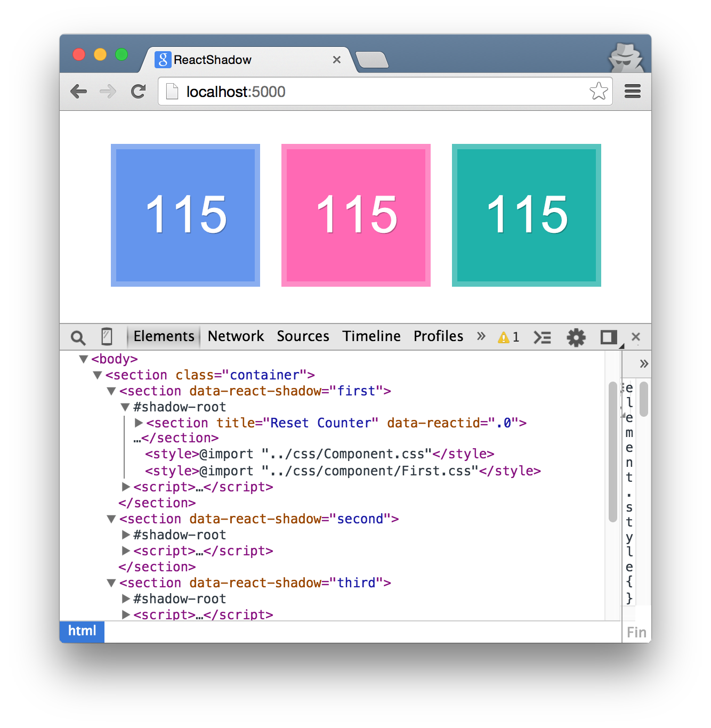Click the incognito spy icon

click(x=626, y=58)
